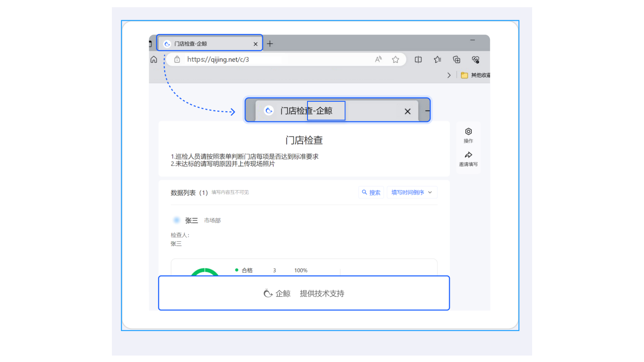This screenshot has height=362, width=644.
Task: Click the 邀请填写 share arrow icon
Action: [469, 155]
